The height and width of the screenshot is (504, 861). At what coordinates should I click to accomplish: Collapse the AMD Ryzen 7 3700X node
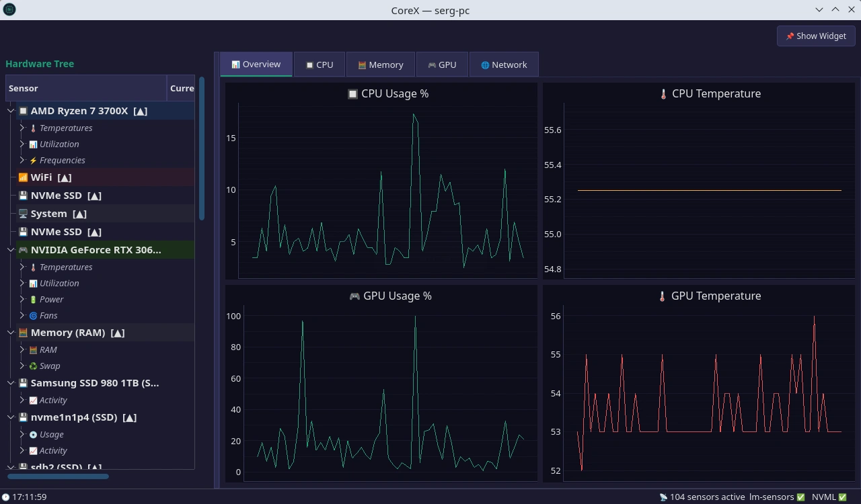click(11, 111)
